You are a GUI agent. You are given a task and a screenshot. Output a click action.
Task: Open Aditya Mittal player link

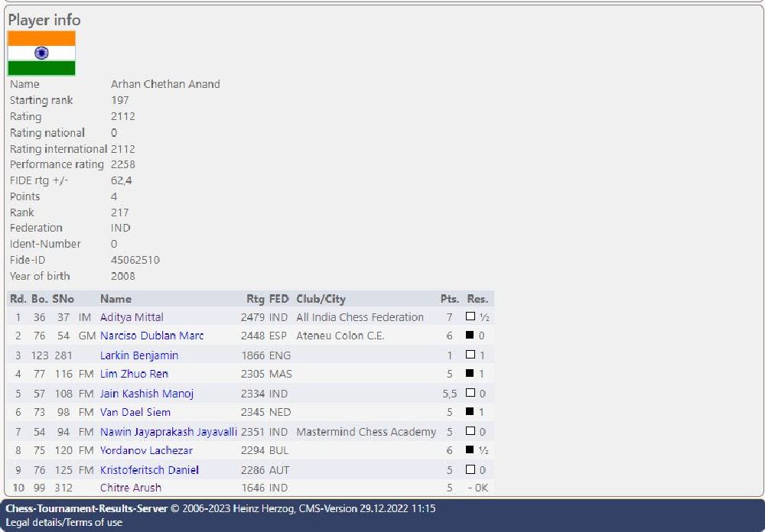click(132, 317)
